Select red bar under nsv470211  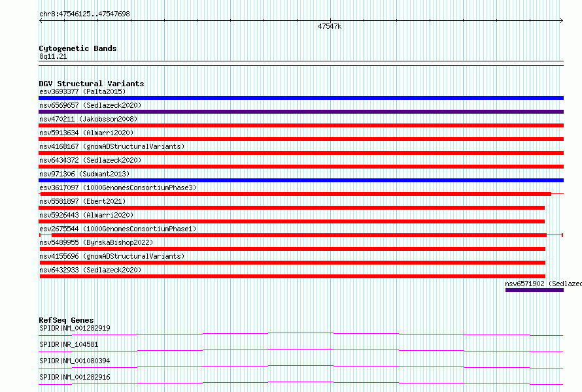coord(301,125)
